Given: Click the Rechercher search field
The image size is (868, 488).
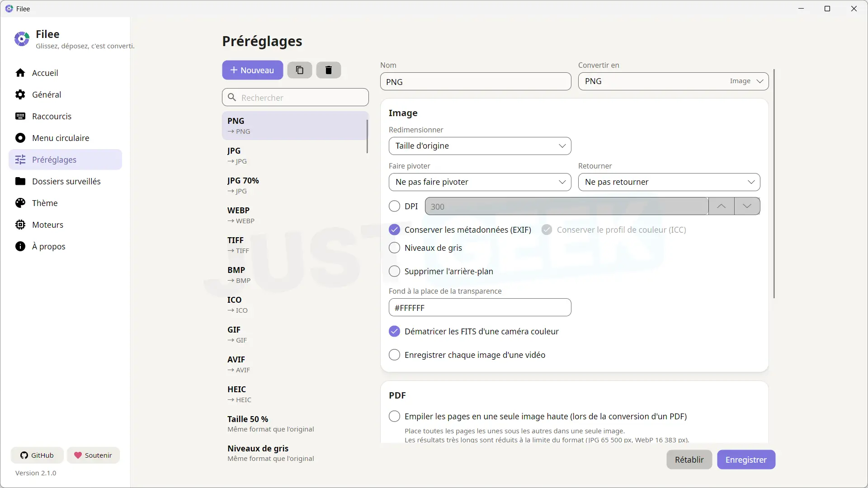Looking at the screenshot, I should 295,97.
